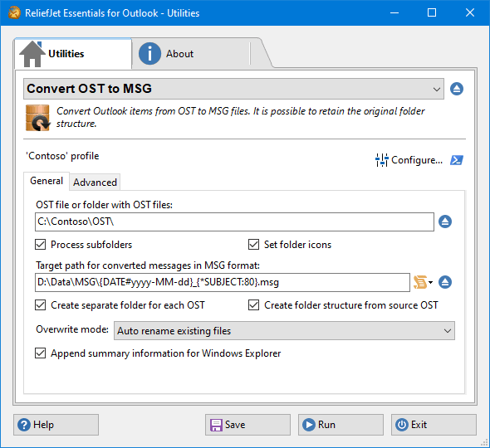
Task: Click the eject icon beside utility dropdown
Action: click(457, 89)
